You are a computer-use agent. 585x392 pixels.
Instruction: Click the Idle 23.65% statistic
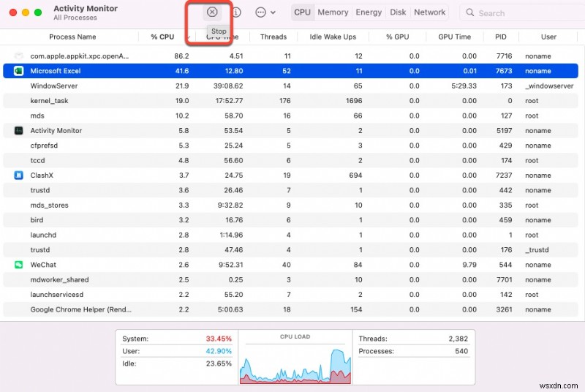coord(177,363)
